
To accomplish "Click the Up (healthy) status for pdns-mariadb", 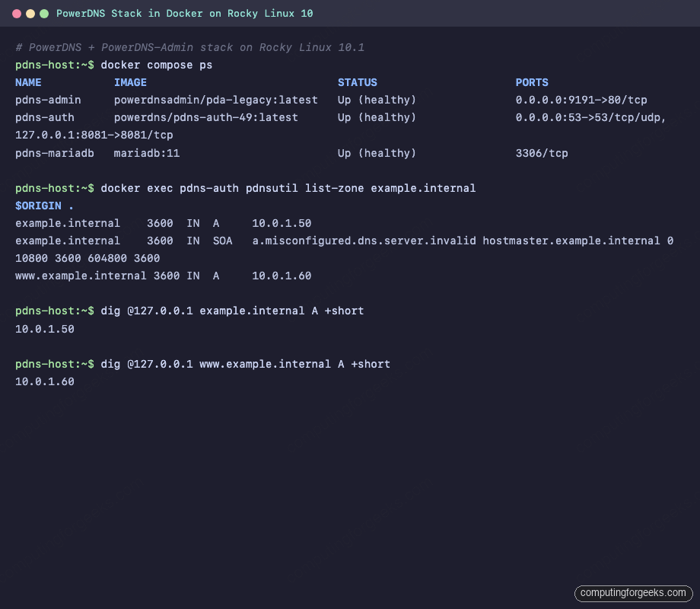I will [377, 153].
